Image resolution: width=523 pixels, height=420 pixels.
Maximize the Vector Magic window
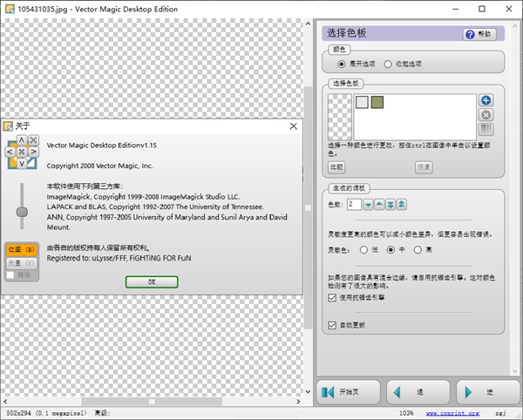click(482, 9)
